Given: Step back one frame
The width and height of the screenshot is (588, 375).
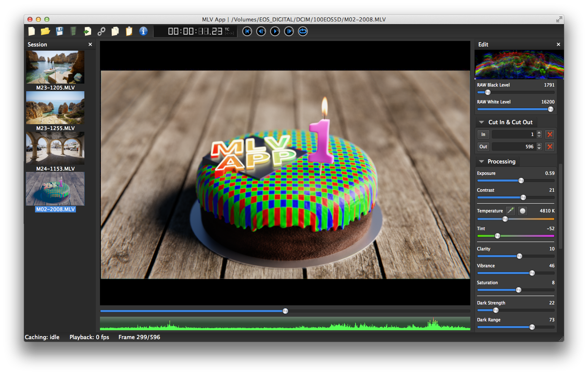Looking at the screenshot, I should coord(261,31).
